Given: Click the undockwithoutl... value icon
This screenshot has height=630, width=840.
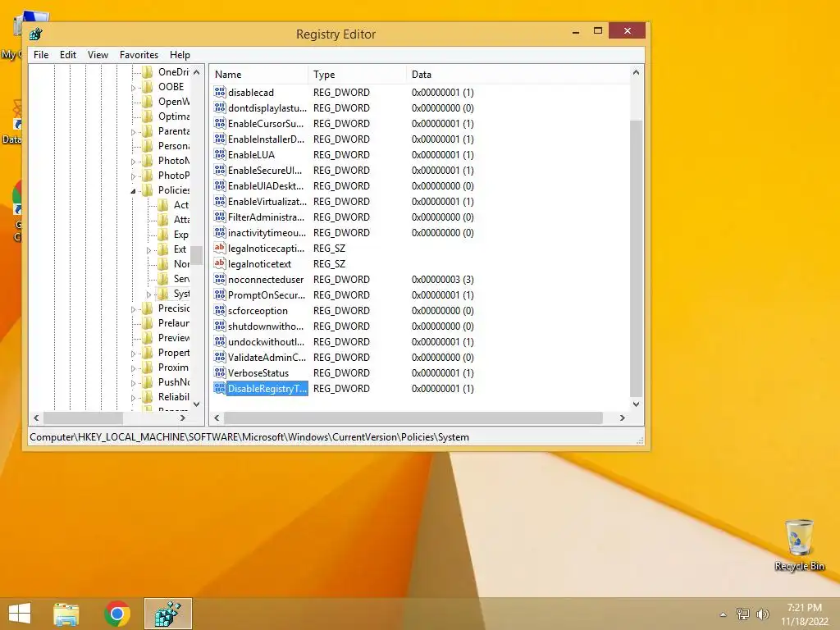Looking at the screenshot, I should (220, 340).
